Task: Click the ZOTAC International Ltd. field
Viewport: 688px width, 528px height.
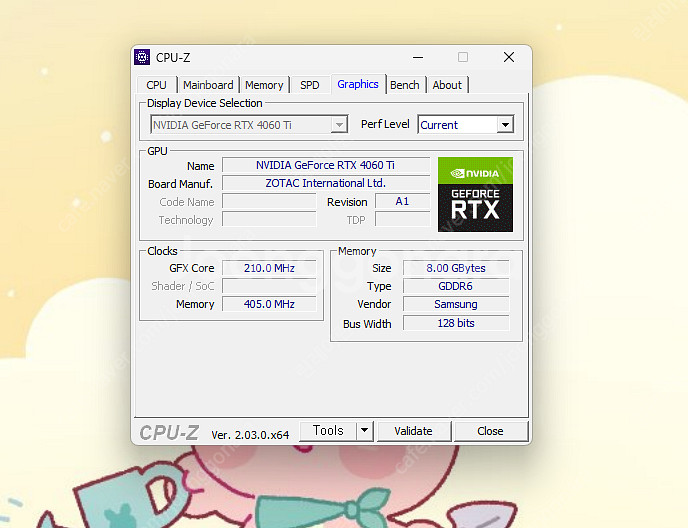Action: point(326,183)
